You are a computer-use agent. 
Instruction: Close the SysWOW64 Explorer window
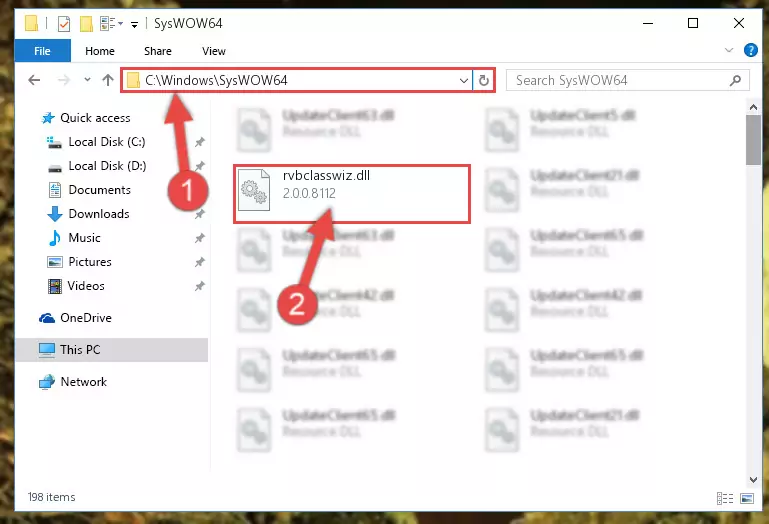pos(739,23)
